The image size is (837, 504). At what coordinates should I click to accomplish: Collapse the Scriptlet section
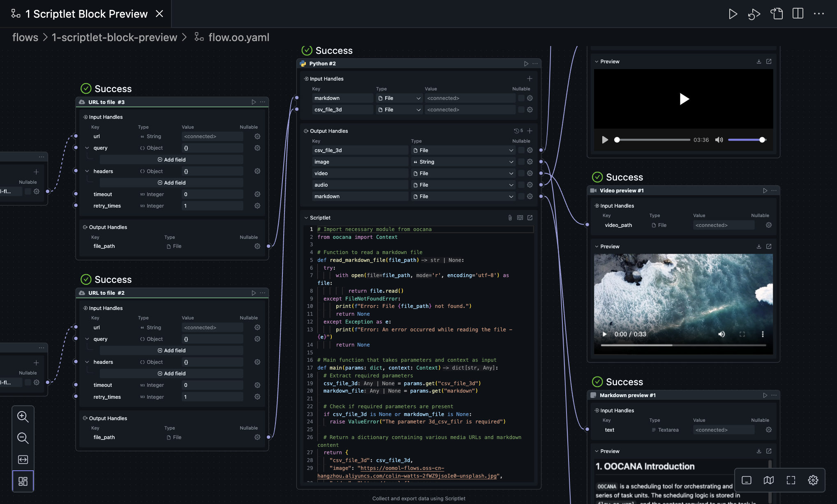(306, 218)
